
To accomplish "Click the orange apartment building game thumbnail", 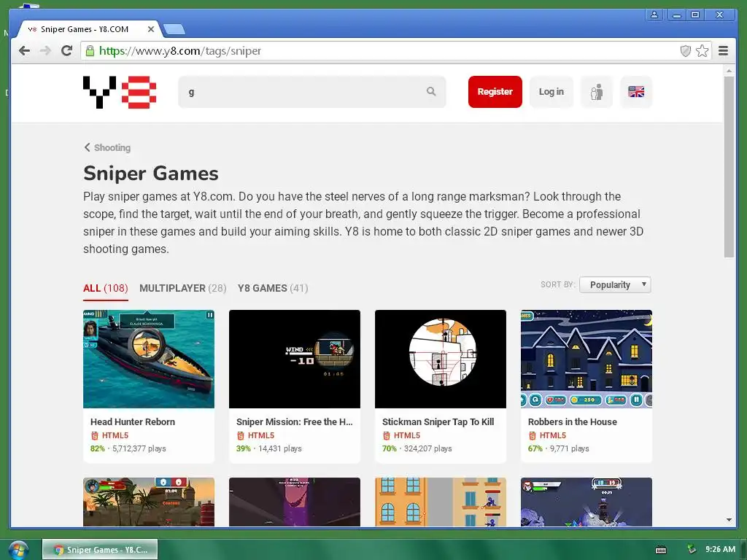I will (440, 502).
